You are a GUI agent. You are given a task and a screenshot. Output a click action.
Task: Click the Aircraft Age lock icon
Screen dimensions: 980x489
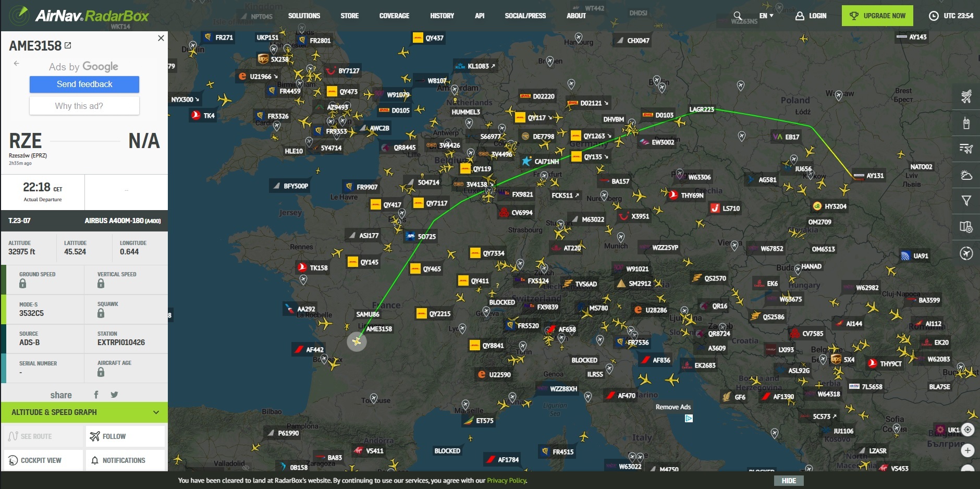coord(101,372)
